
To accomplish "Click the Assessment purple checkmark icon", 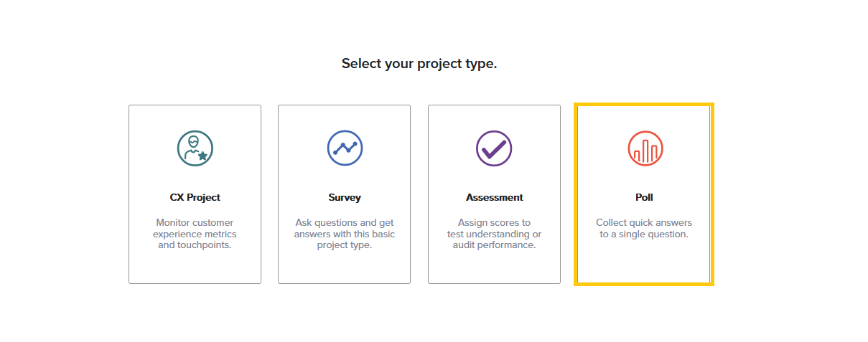I will [x=494, y=148].
